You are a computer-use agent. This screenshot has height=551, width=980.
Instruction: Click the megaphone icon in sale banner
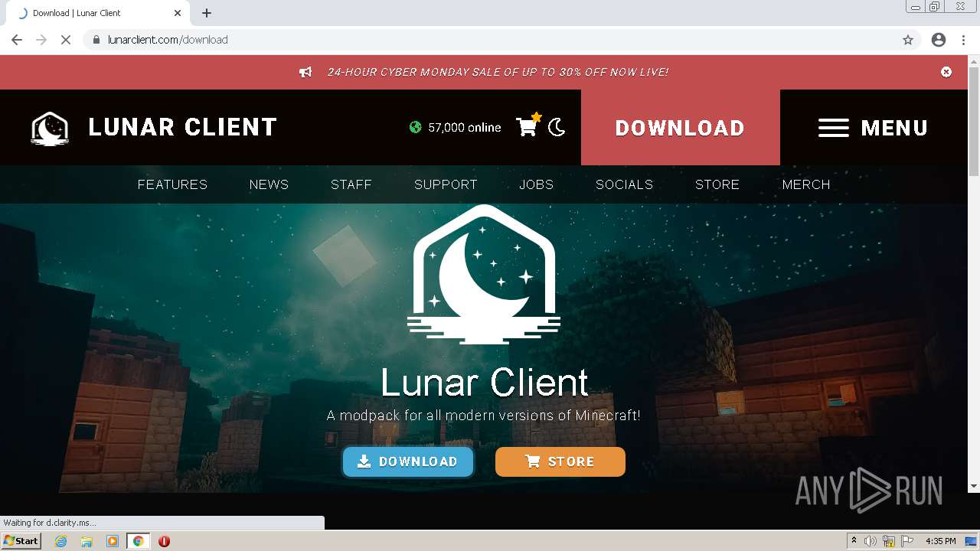pyautogui.click(x=305, y=72)
